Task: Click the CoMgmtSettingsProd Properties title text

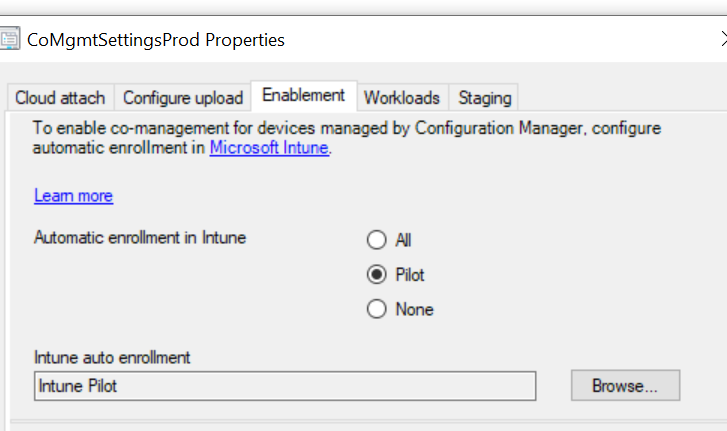Action: point(156,40)
